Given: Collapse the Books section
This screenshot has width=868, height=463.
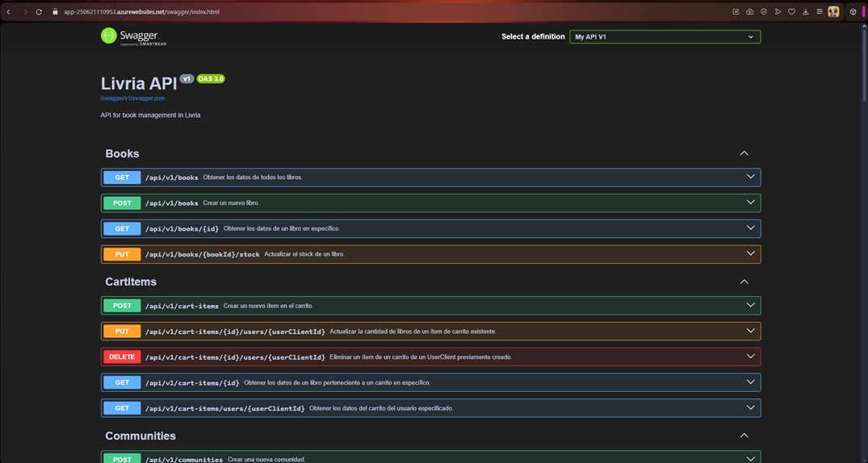Looking at the screenshot, I should 744,153.
